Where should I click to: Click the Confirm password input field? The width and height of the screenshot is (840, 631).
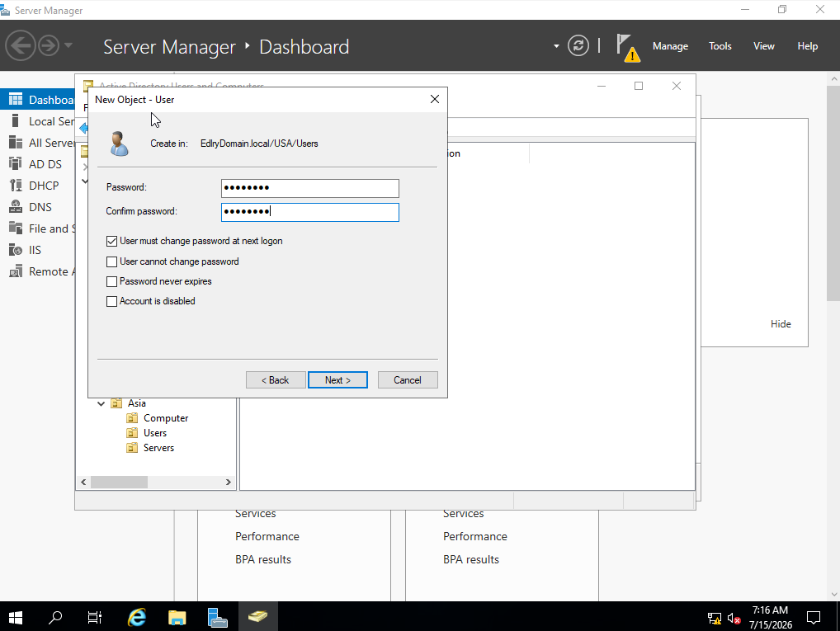309,212
